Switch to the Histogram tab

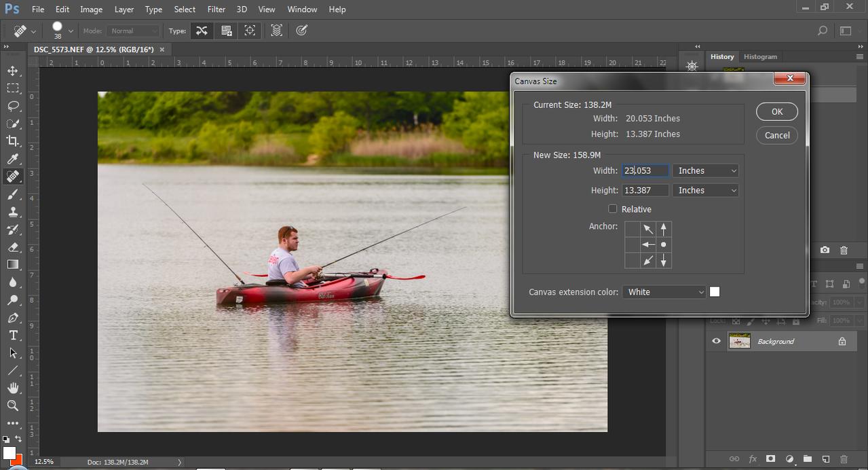tap(760, 57)
